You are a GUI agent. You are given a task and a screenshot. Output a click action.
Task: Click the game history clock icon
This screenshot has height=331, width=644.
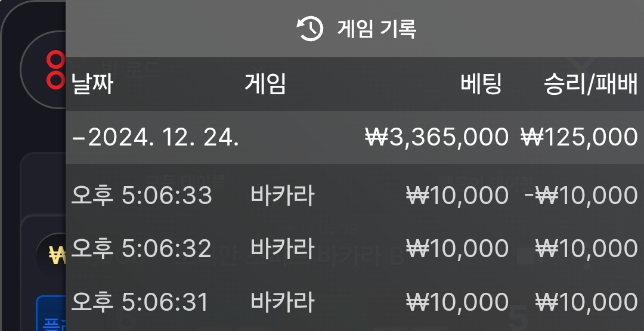310,29
